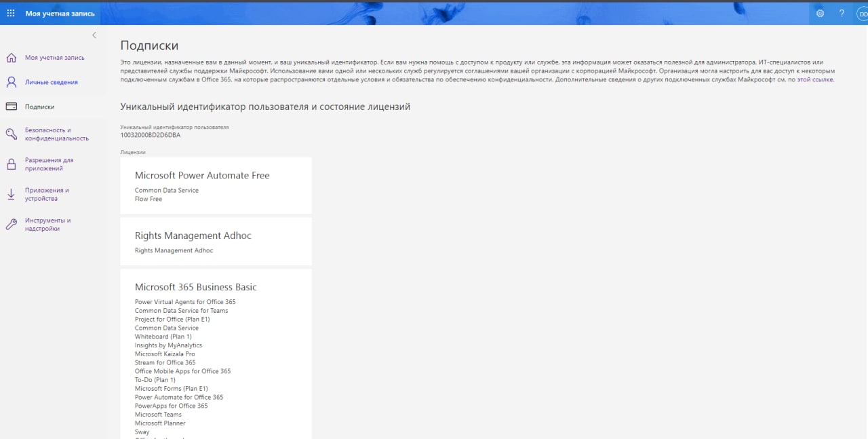Open the settings gear icon

click(820, 13)
